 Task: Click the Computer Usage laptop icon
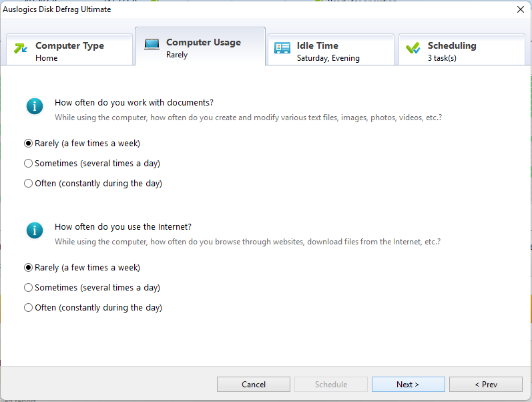click(x=152, y=45)
